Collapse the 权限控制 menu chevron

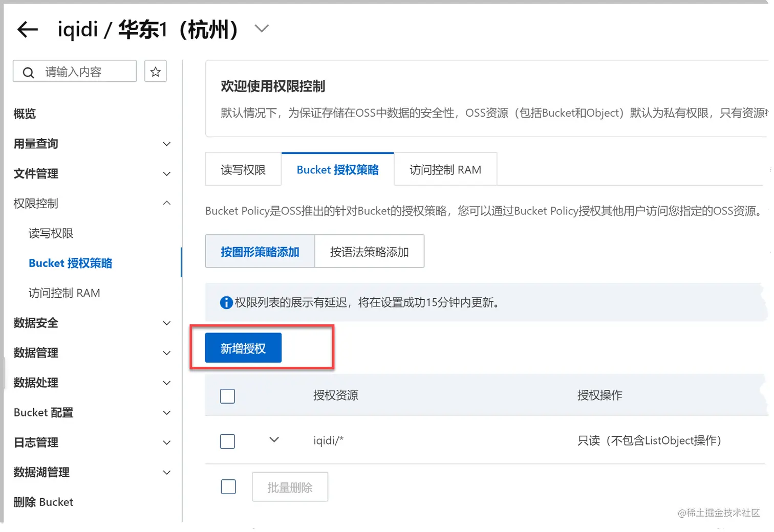(x=166, y=203)
